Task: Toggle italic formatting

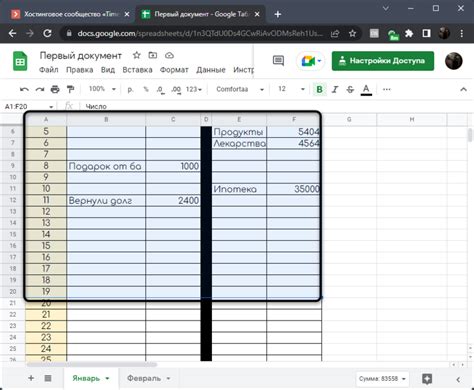Action: tap(335, 89)
